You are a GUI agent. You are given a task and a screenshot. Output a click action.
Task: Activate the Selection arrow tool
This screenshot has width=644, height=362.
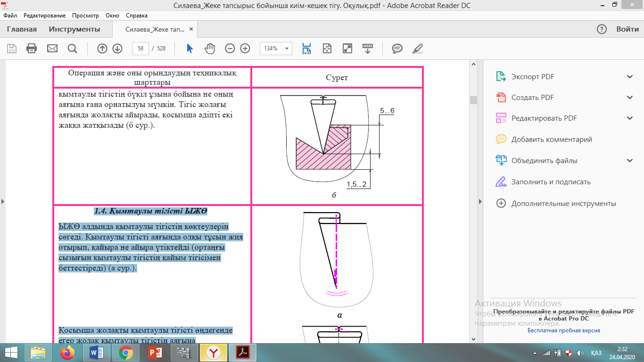click(x=190, y=48)
